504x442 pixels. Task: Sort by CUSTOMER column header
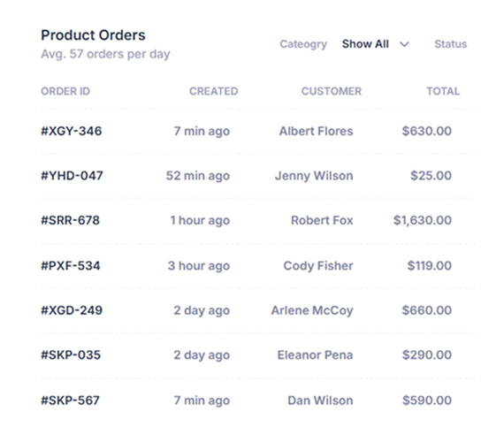[x=331, y=91]
